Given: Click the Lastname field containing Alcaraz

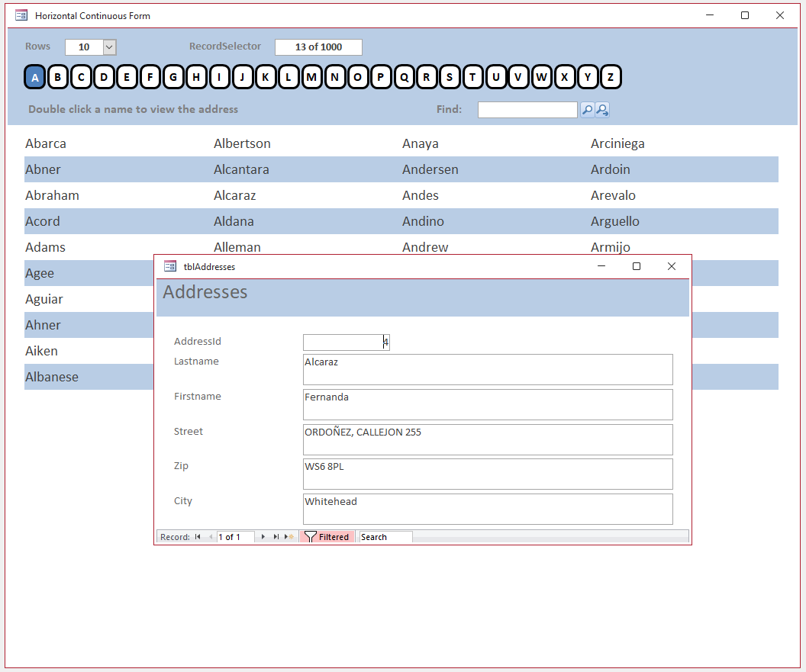Looking at the screenshot, I should pos(488,369).
